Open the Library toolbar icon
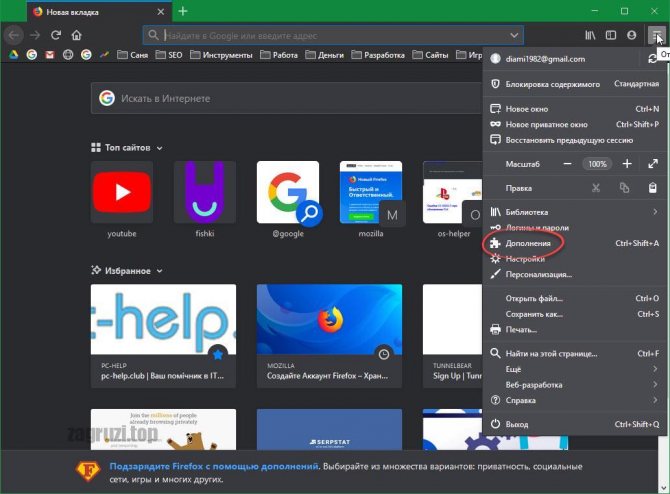Image resolution: width=670 pixels, height=494 pixels. coord(590,35)
